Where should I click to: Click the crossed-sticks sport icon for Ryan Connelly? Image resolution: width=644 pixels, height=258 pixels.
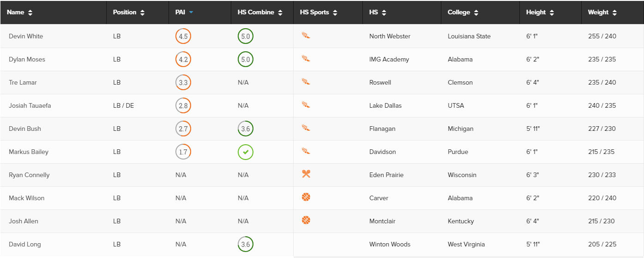(306, 174)
